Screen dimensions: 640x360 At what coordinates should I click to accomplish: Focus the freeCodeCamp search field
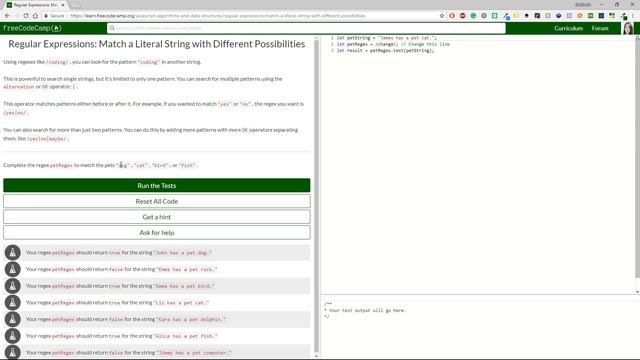(x=306, y=28)
